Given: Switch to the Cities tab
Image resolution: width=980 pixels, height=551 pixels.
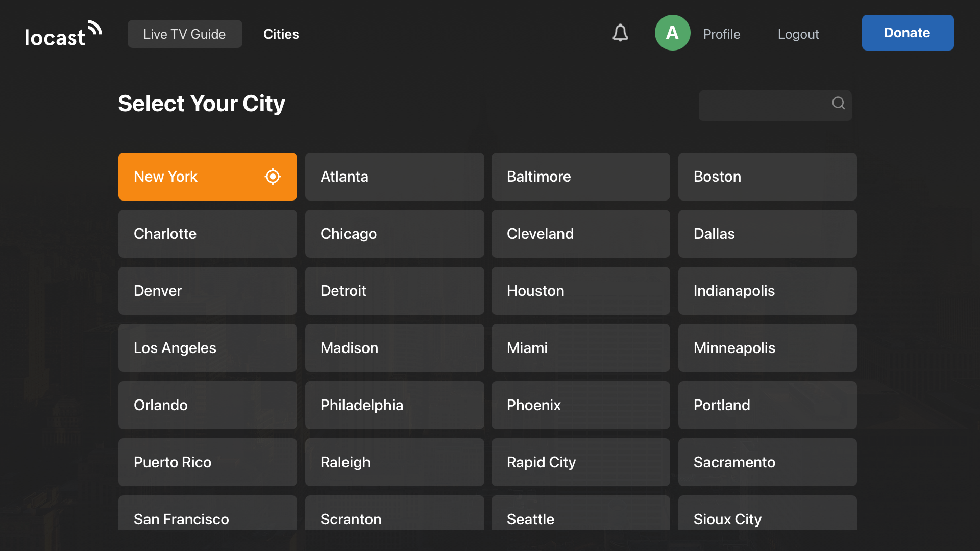Looking at the screenshot, I should (281, 34).
